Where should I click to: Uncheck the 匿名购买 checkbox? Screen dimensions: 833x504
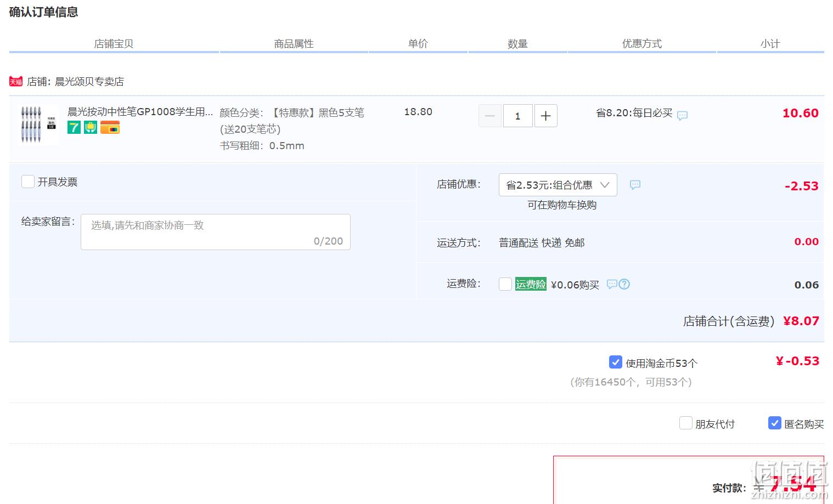[x=775, y=423]
